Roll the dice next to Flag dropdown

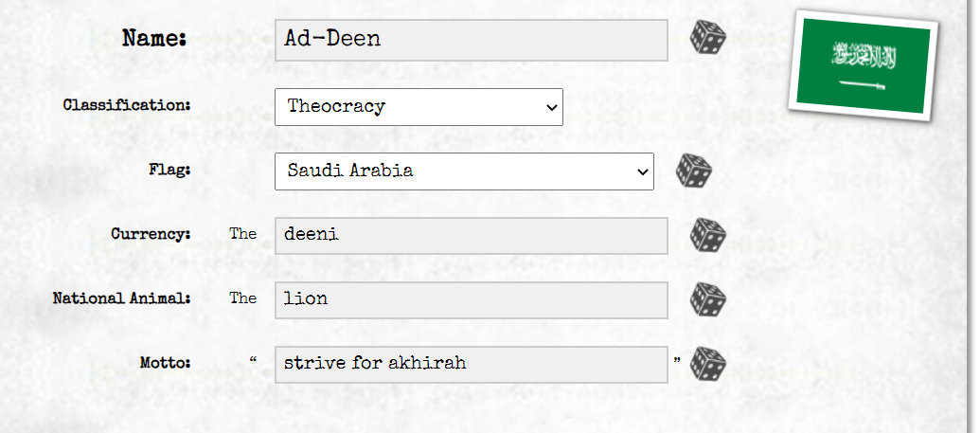[694, 171]
